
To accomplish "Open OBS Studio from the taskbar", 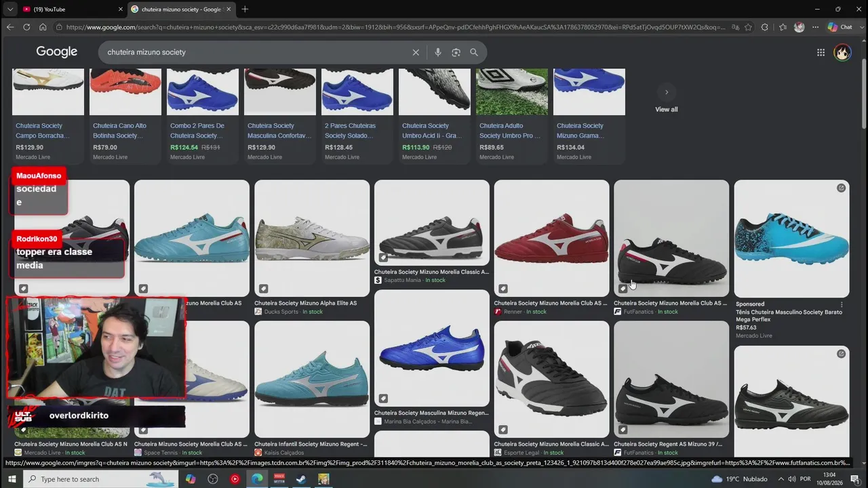I will click(x=213, y=479).
